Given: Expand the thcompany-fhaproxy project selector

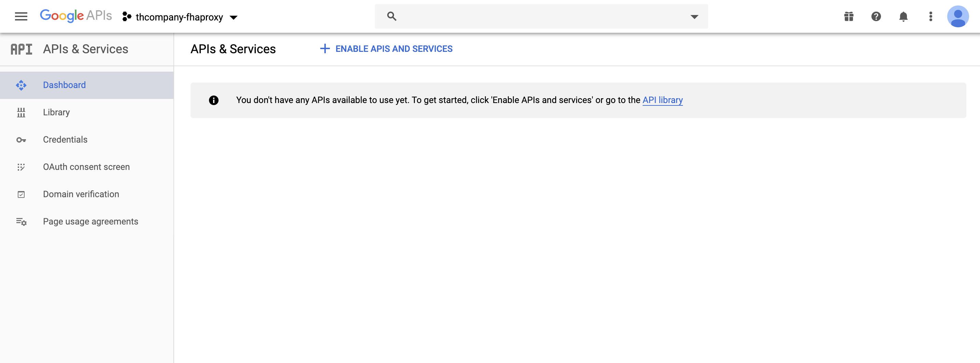Looking at the screenshot, I should pos(180,17).
